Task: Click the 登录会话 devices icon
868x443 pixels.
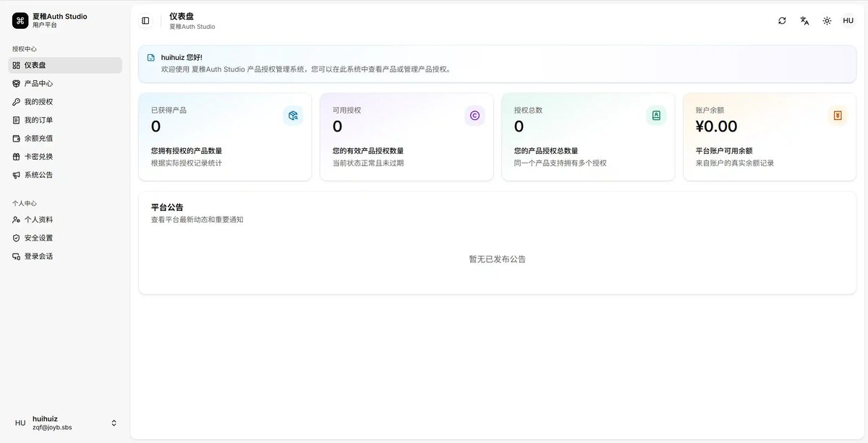Action: [17, 257]
